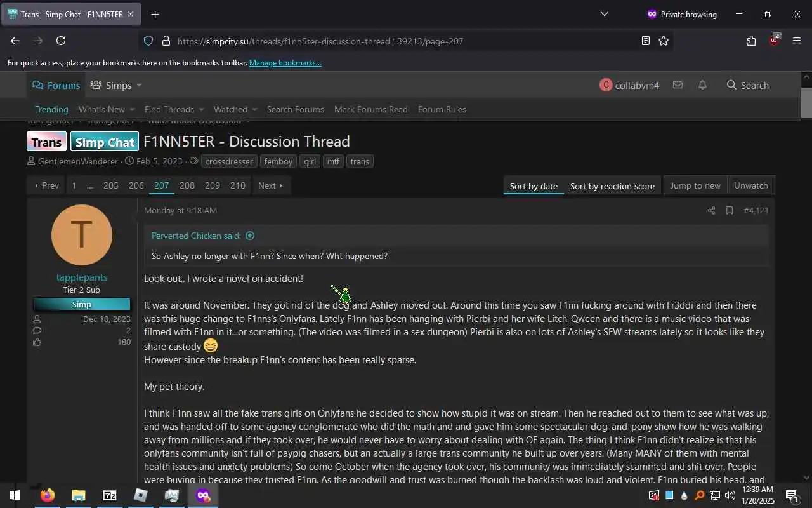Select the crossdresser tag
This screenshot has height=508, width=812.
229,161
